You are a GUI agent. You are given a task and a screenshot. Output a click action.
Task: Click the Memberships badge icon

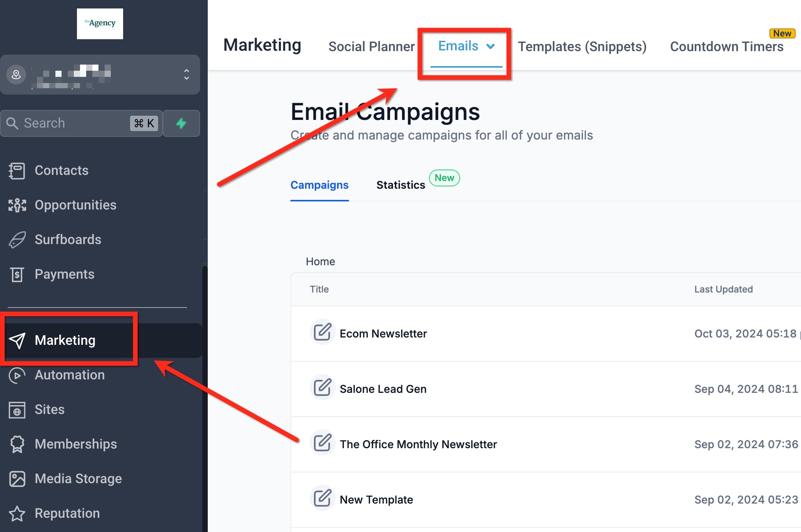(x=17, y=444)
